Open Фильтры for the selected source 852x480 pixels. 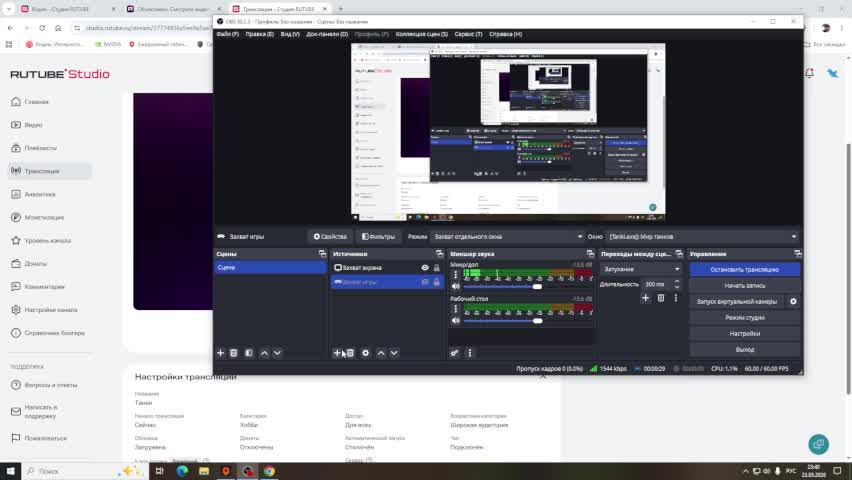pos(378,236)
